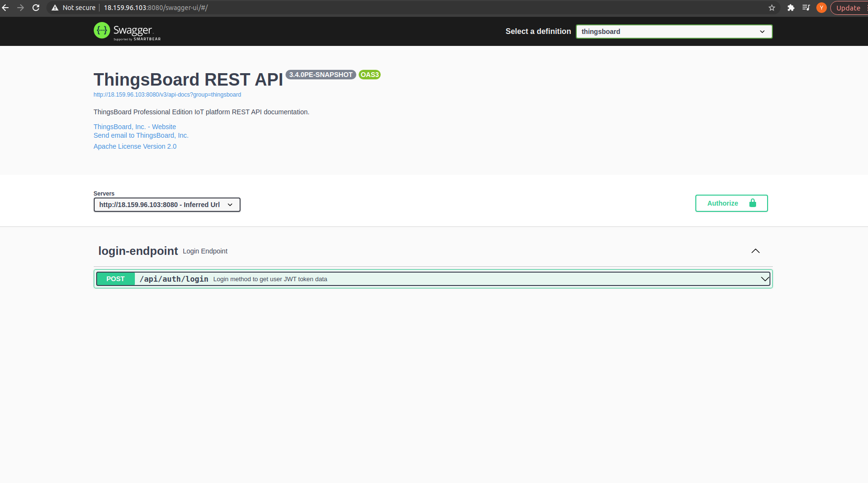
Task: Click the 'Not secure' warning icon
Action: (x=55, y=8)
